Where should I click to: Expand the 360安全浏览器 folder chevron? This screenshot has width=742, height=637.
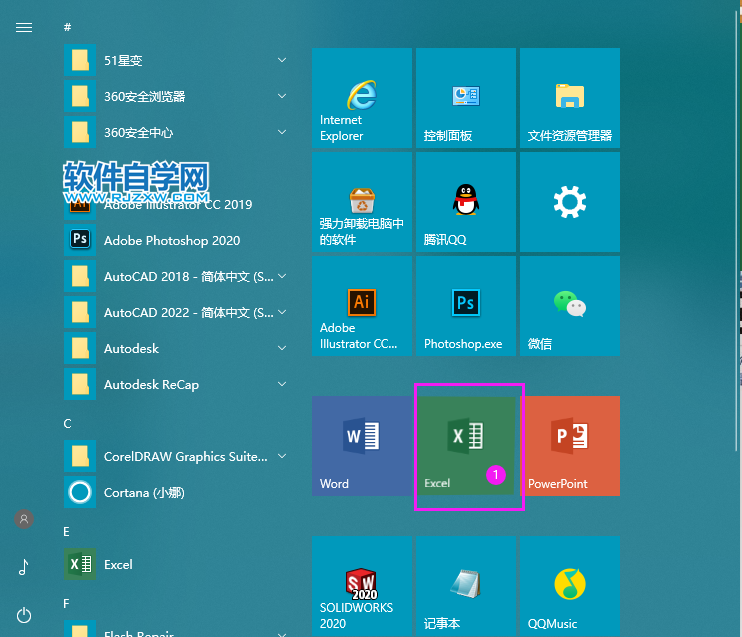coord(282,96)
